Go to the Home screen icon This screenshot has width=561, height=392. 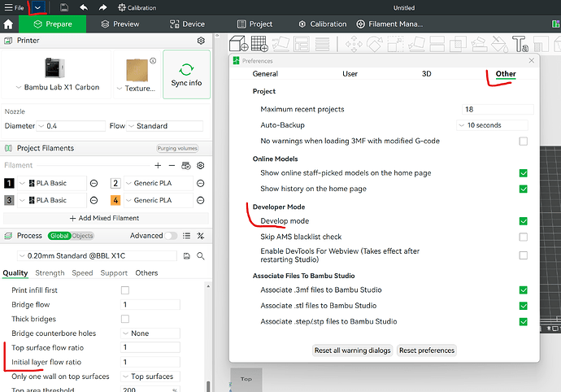(x=8, y=24)
